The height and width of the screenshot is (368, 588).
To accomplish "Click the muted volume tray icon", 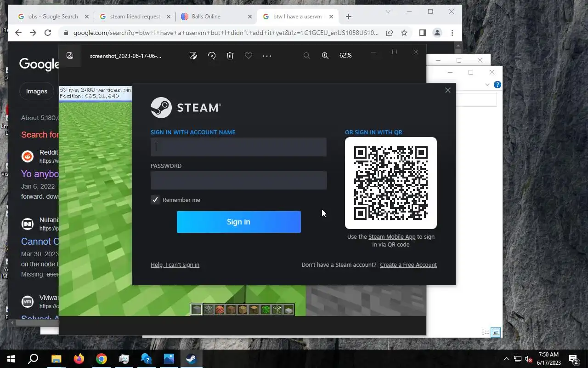I will click(x=528, y=359).
